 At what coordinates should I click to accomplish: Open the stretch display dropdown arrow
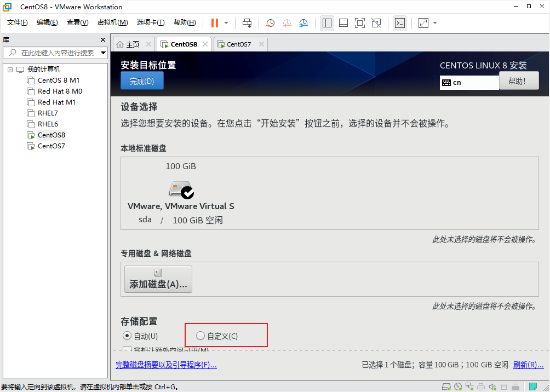tap(435, 23)
